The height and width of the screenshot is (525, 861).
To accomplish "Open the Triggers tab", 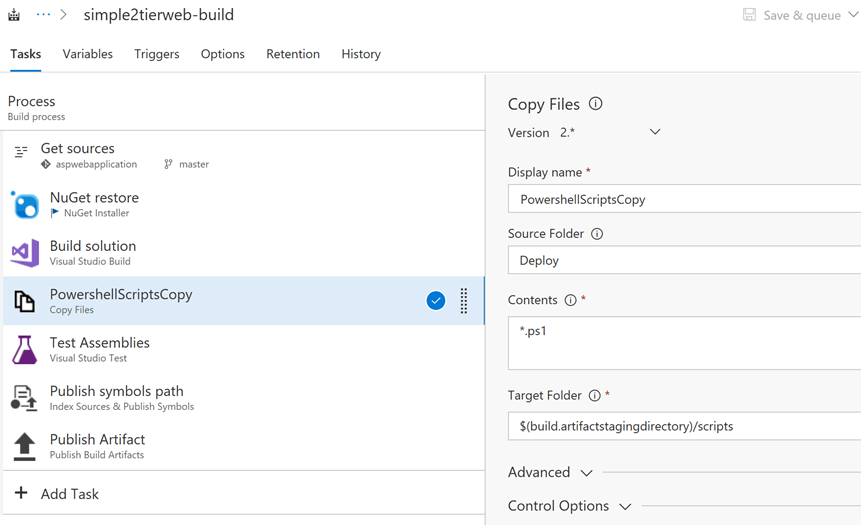I will click(x=157, y=54).
